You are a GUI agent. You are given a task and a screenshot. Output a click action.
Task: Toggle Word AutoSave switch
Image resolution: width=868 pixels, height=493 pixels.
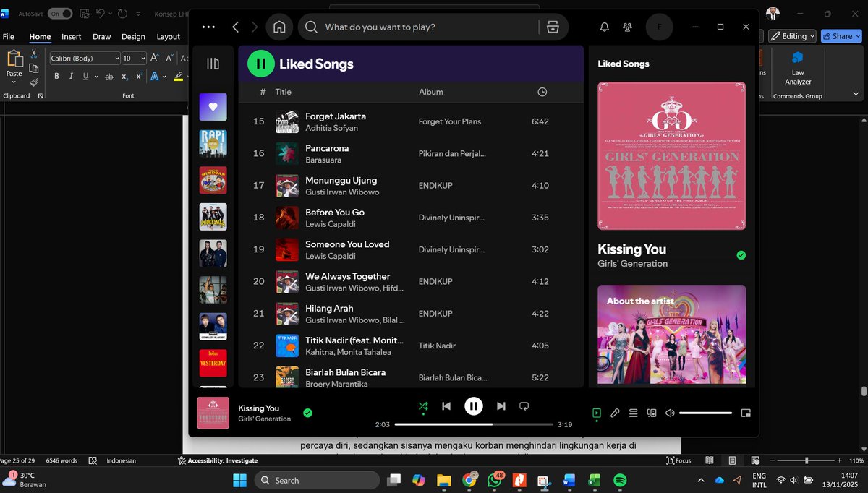coord(59,14)
